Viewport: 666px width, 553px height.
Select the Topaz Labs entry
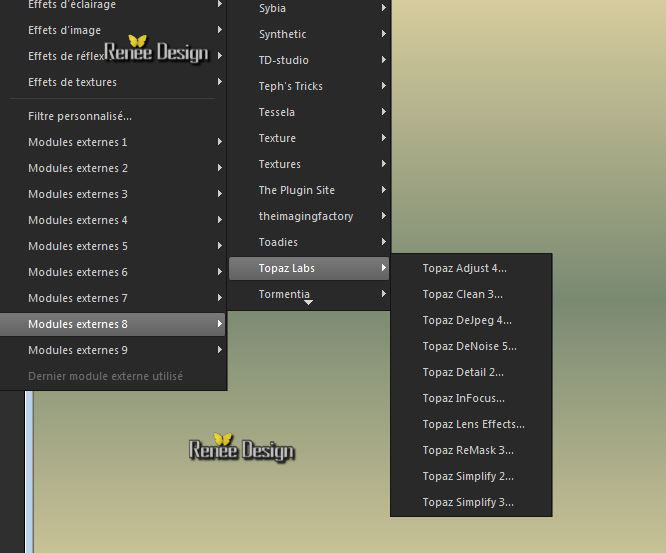point(309,268)
